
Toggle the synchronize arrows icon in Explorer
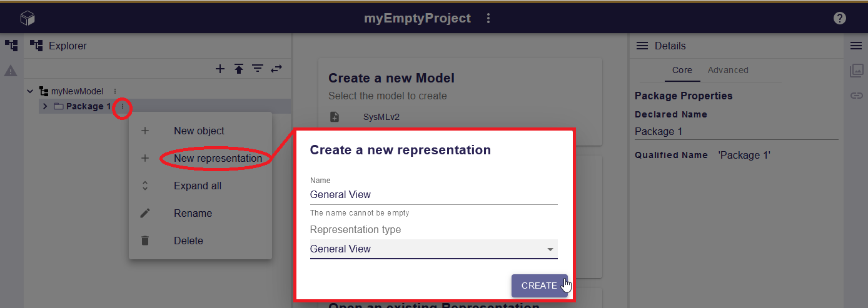pos(276,69)
